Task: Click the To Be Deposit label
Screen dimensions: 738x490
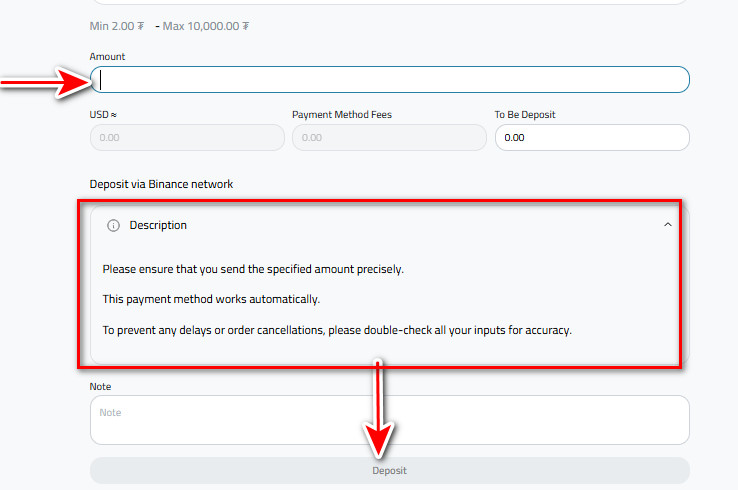Action: click(525, 115)
